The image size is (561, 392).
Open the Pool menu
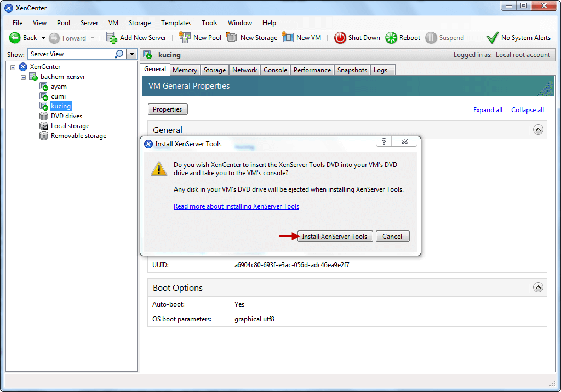pos(64,23)
